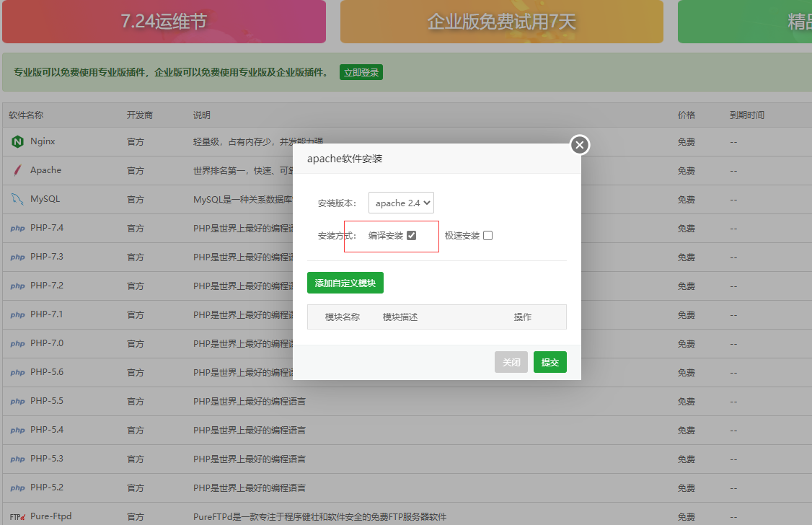Open the 7.24运维节 banner
The height and width of the screenshot is (525, 812).
pyautogui.click(x=164, y=21)
